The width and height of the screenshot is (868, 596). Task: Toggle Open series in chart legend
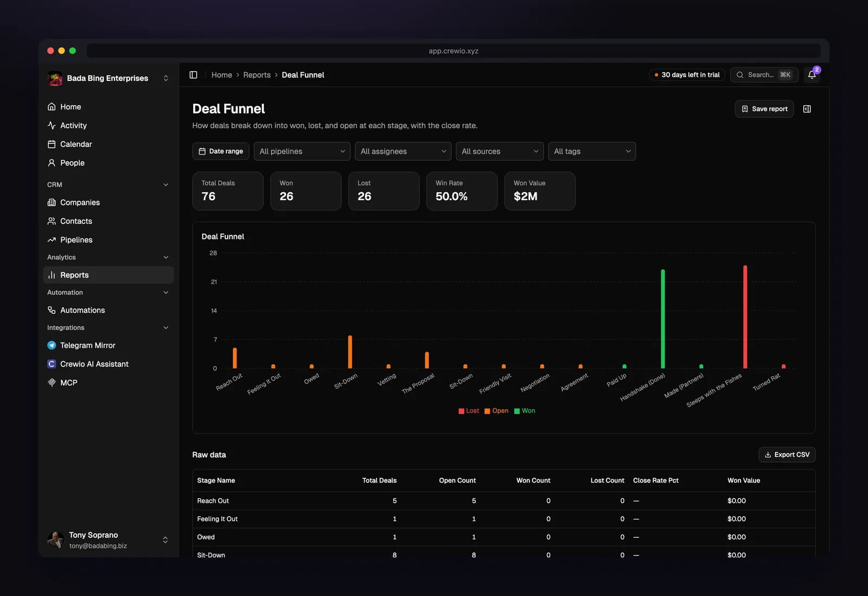point(496,411)
